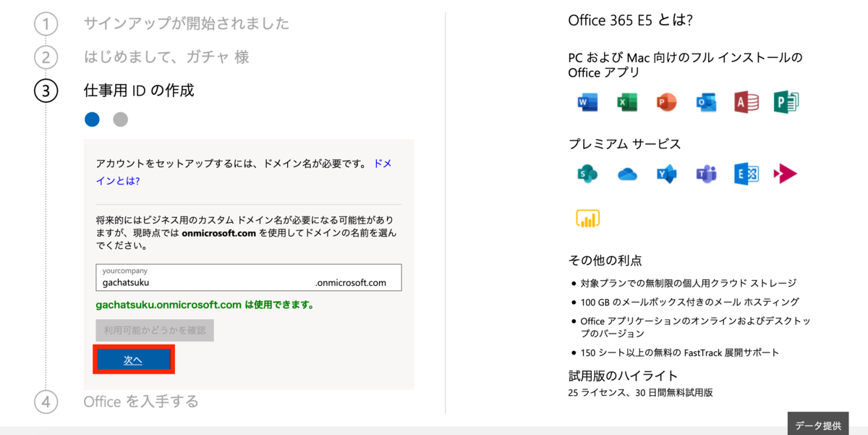
Task: Click PC および Mac 向け heading text
Action: [x=686, y=64]
